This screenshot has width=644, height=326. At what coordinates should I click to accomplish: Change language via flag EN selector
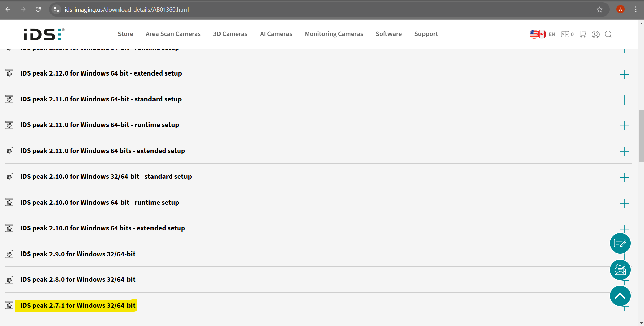pos(542,34)
